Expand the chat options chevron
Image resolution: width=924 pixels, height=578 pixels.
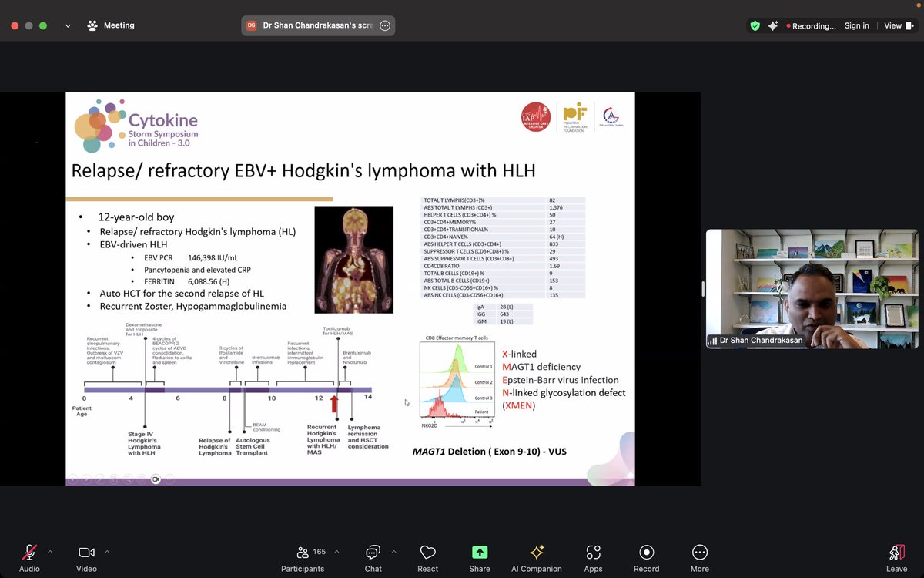(x=393, y=552)
